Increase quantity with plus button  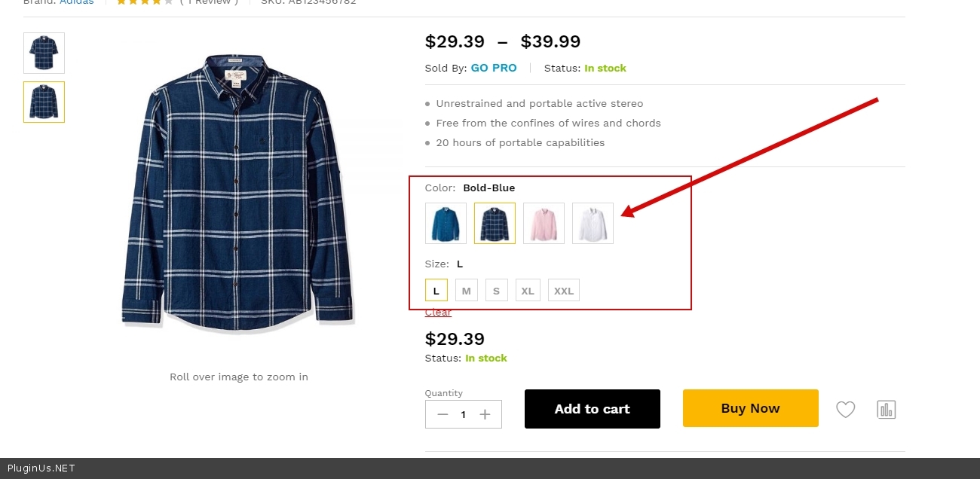[485, 414]
